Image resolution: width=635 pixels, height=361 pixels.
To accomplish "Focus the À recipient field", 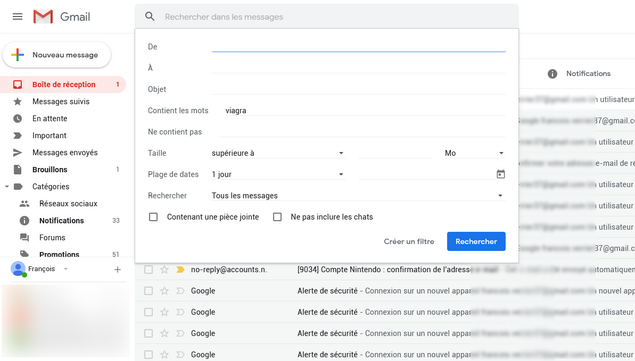I will tap(358, 68).
